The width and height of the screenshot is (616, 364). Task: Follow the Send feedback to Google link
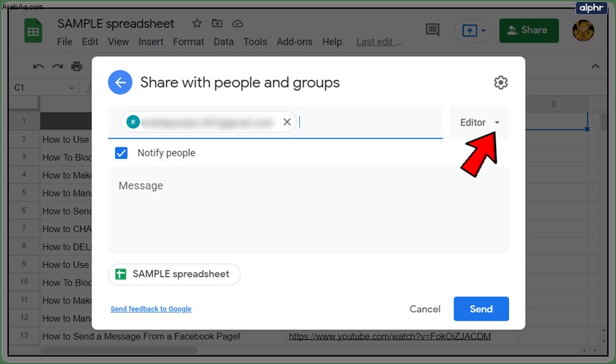151,309
